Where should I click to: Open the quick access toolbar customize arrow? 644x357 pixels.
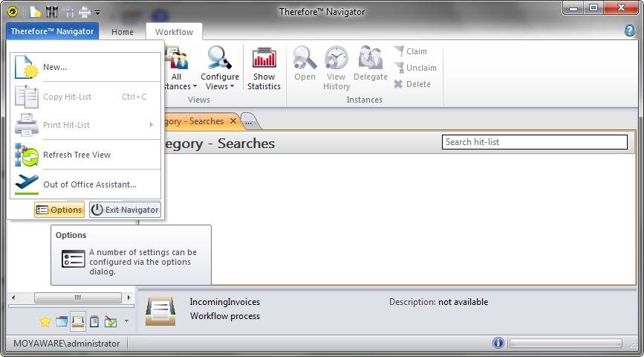(x=97, y=13)
